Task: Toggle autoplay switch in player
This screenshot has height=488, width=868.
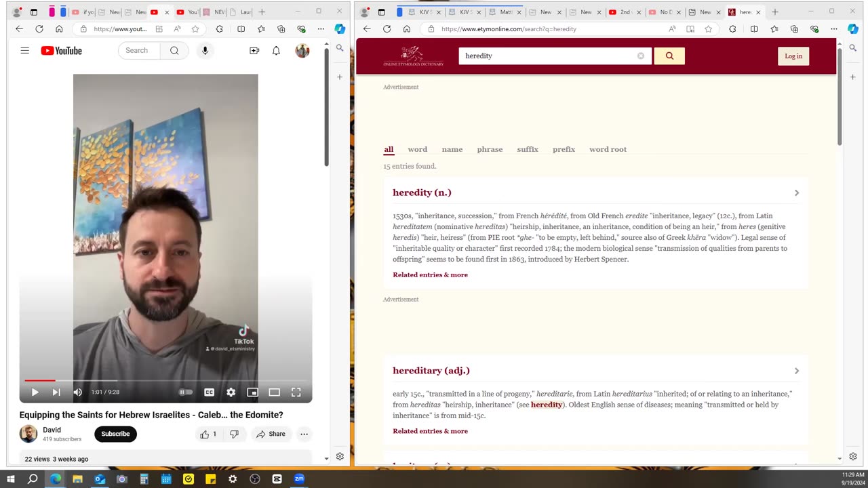Action: click(x=186, y=392)
